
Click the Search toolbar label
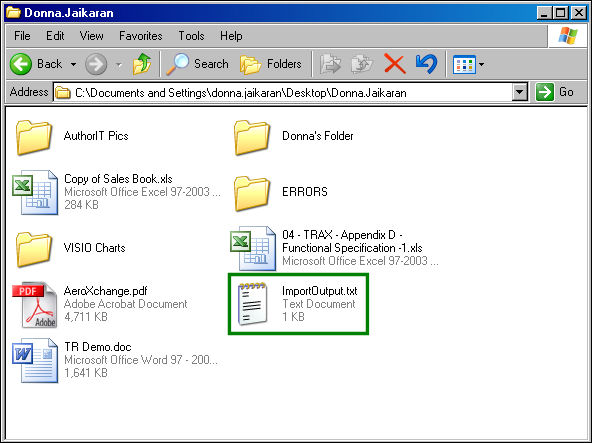coord(211,64)
